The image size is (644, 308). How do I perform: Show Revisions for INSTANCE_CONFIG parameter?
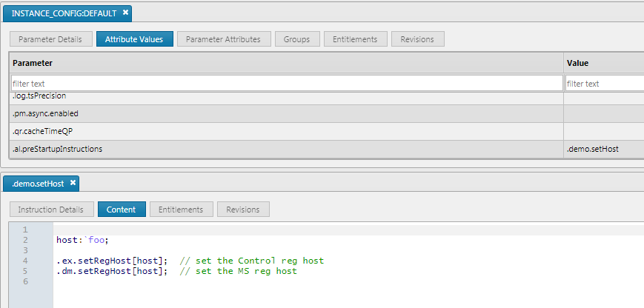418,39
